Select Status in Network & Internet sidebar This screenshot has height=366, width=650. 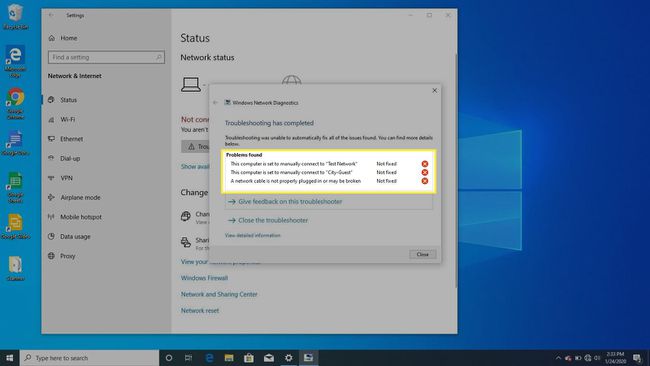68,100
